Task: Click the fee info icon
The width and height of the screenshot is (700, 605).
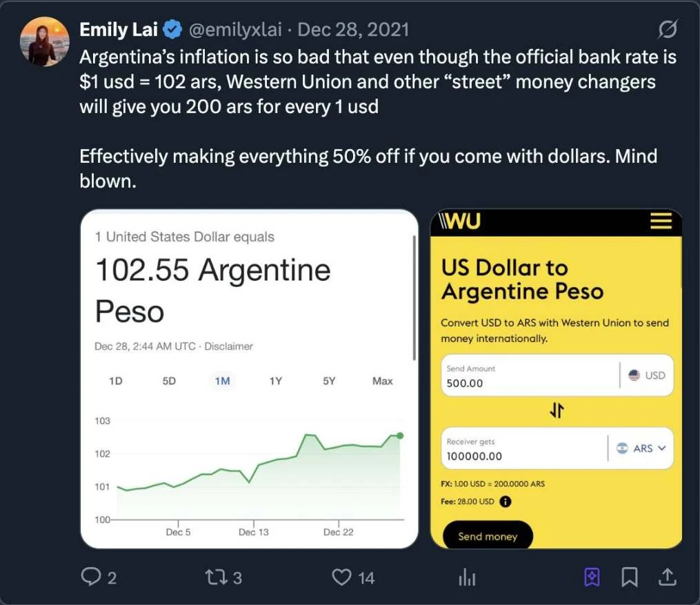Action: (x=505, y=502)
